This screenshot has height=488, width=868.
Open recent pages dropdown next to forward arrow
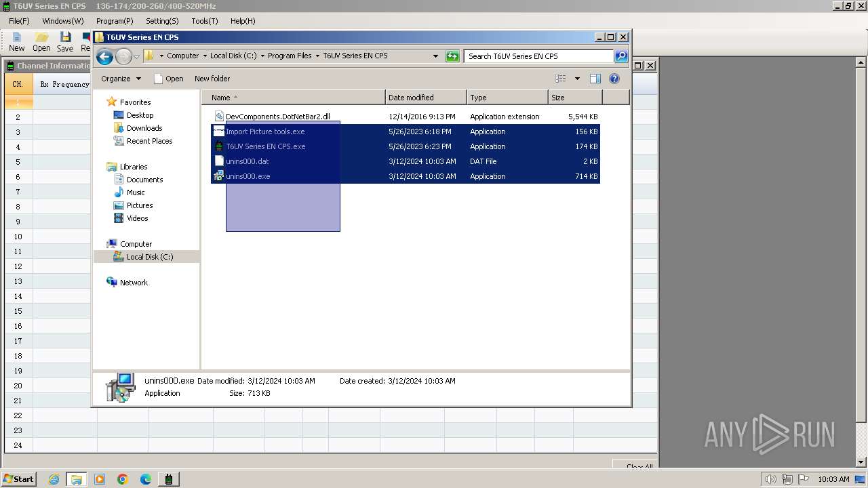[x=136, y=56]
